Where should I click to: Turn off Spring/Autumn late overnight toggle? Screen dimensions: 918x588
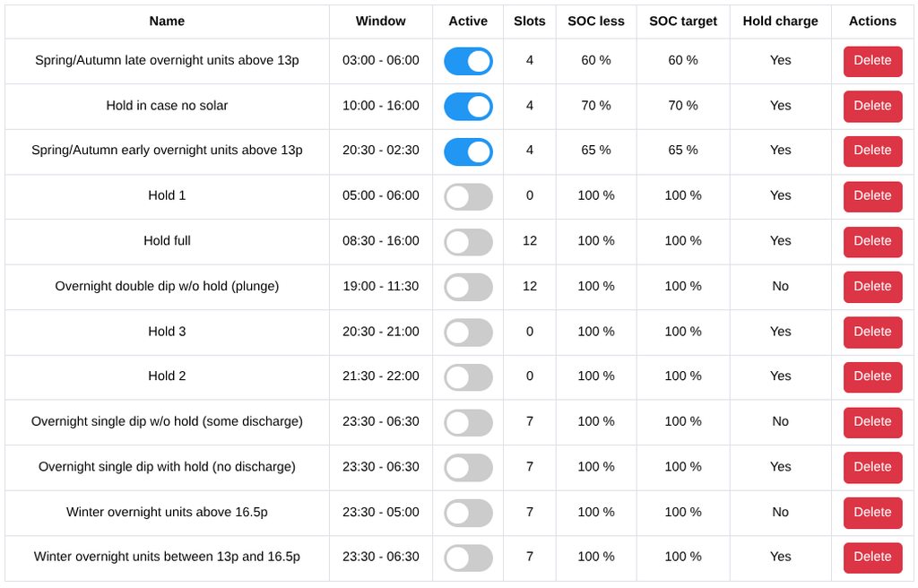coord(468,61)
